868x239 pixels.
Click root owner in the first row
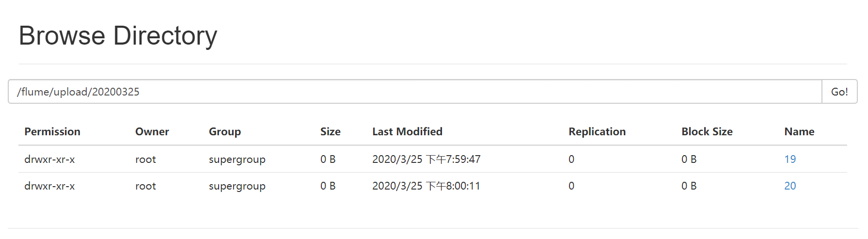(145, 159)
